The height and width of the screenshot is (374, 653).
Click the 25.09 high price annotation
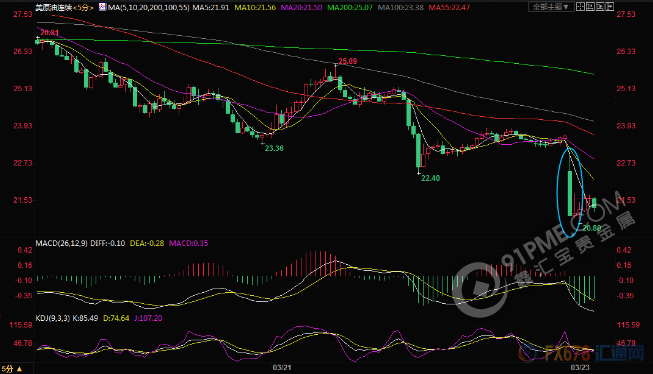coord(347,61)
